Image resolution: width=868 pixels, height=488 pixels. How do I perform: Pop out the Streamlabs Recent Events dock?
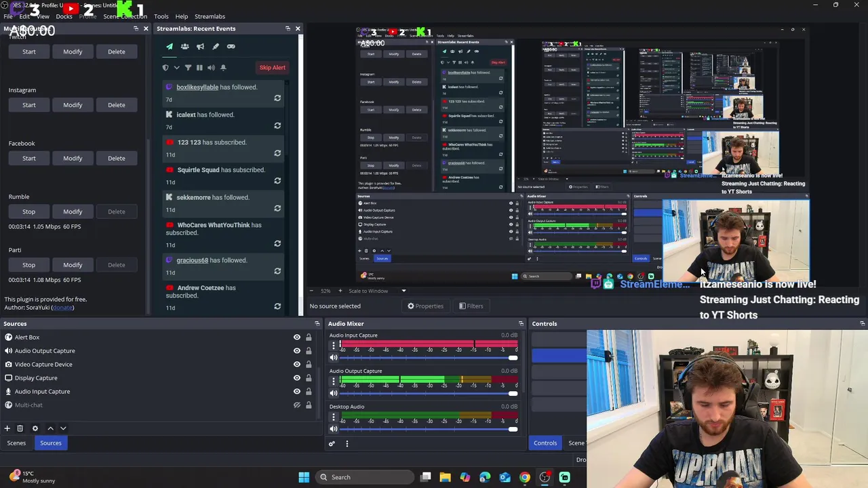coord(288,28)
